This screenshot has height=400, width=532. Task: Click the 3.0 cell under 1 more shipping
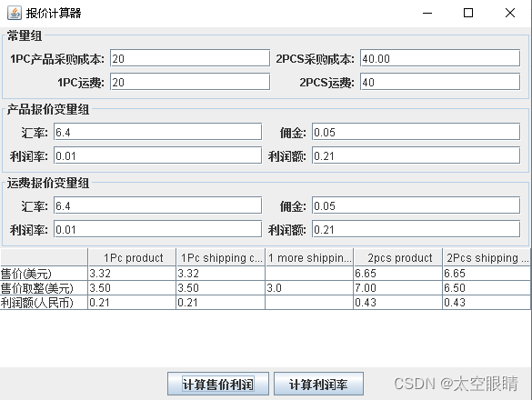coord(309,287)
